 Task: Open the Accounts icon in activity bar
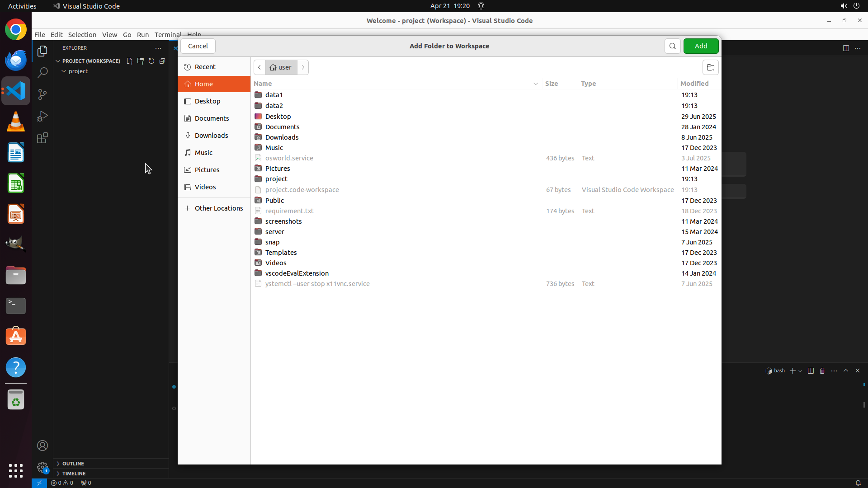pos(42,446)
